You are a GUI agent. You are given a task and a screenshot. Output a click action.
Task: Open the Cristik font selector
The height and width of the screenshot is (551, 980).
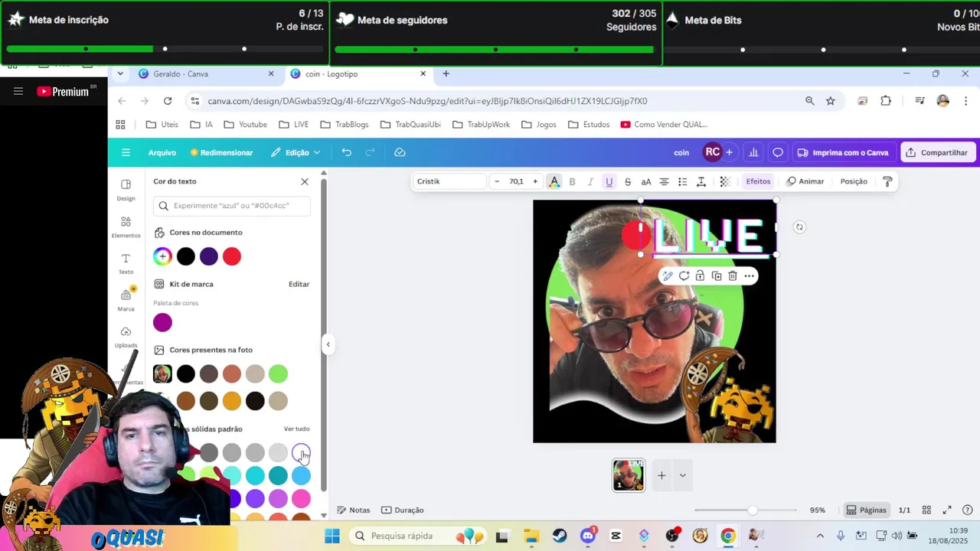point(450,181)
